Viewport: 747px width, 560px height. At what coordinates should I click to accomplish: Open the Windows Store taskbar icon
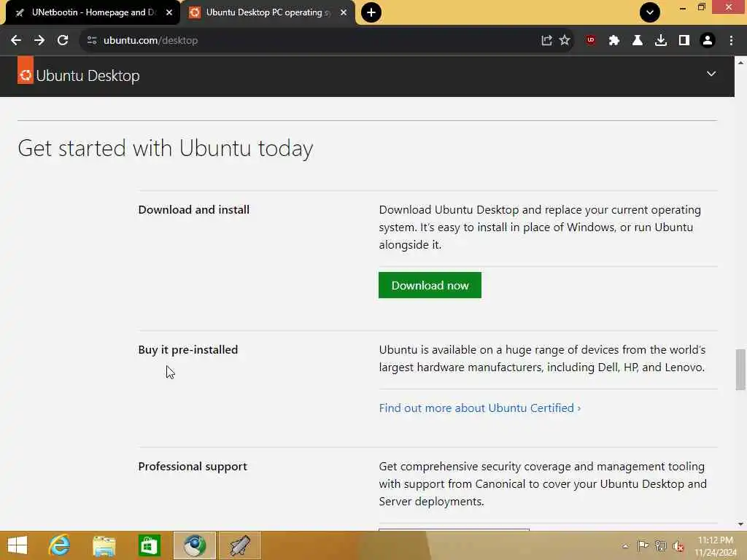pos(149,545)
